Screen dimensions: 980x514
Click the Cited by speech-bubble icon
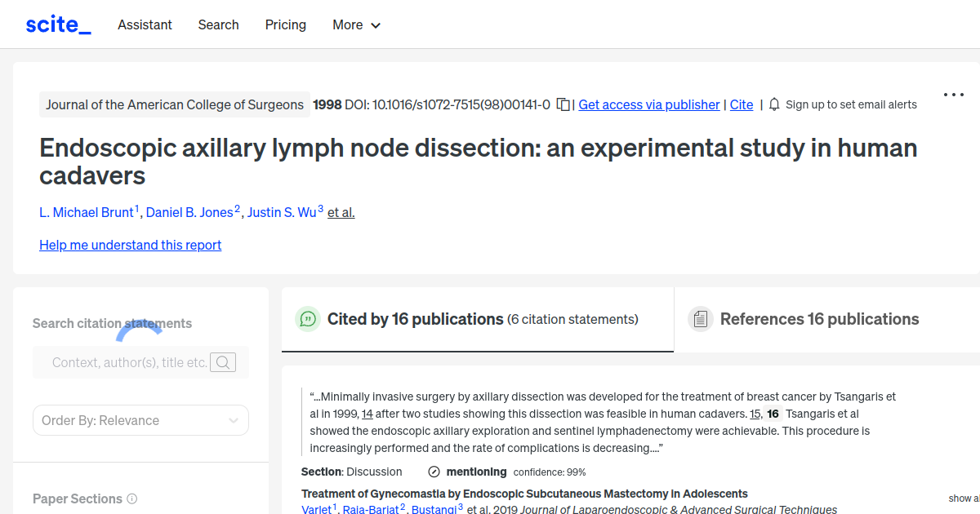[308, 319]
